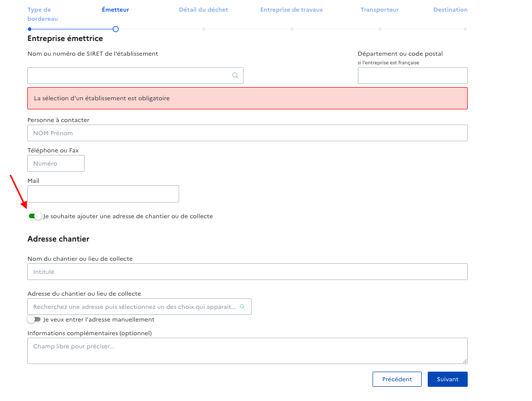The image size is (532, 401).
Task: Jump to the Détail du déchet step
Action: click(203, 10)
